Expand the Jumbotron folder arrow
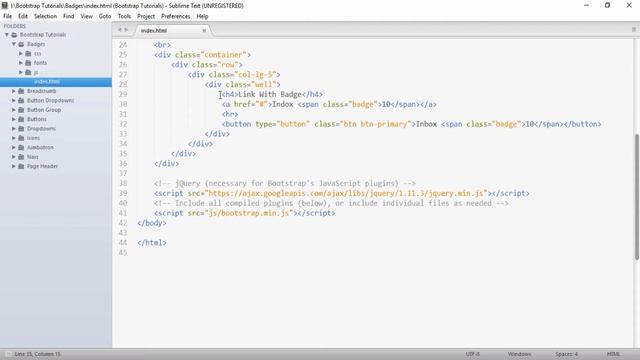Viewport: 640px width, 360px height. [x=13, y=147]
